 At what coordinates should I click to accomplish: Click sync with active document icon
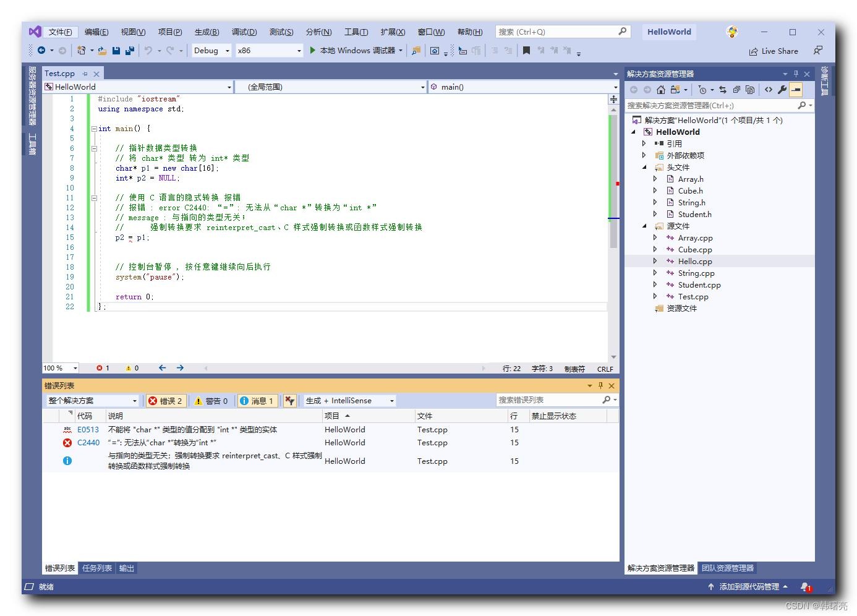point(723,90)
